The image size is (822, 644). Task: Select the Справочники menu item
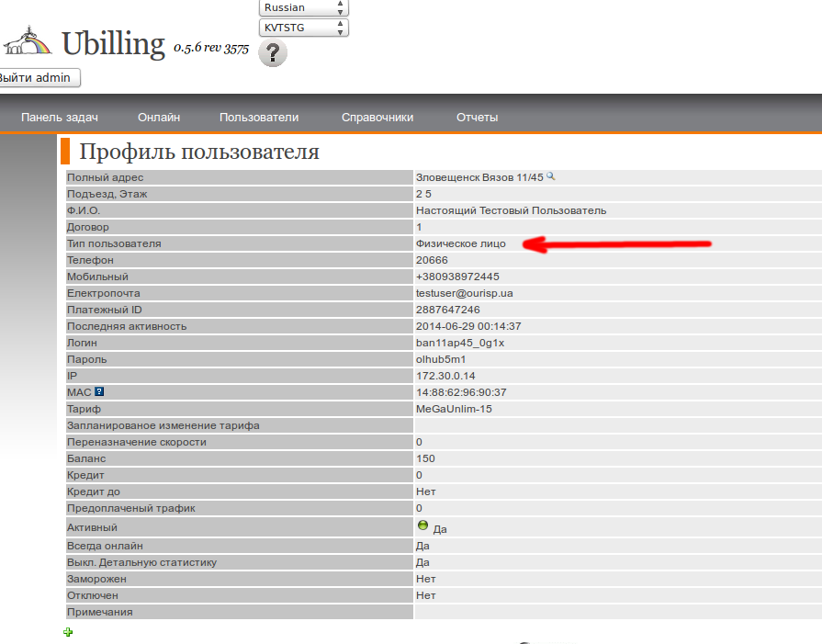pos(377,118)
